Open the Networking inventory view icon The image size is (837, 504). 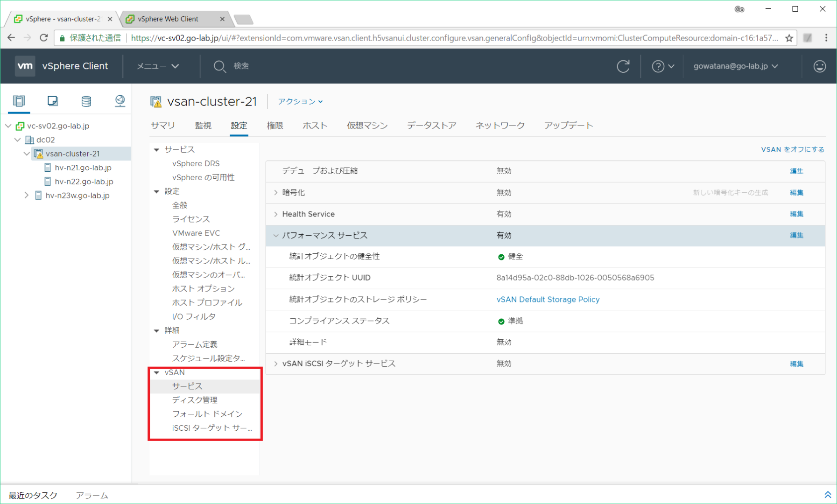point(120,101)
